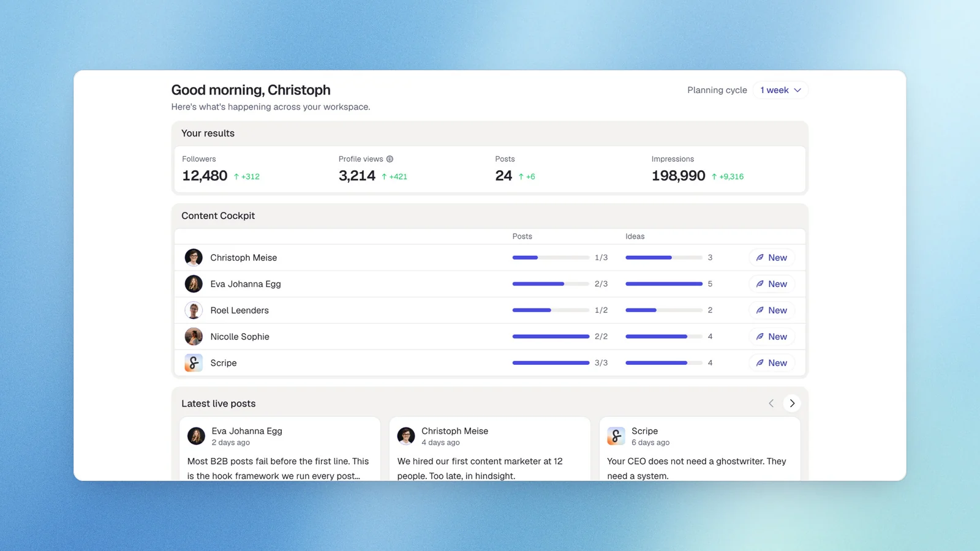Click the +421 profile views change

point(394,176)
